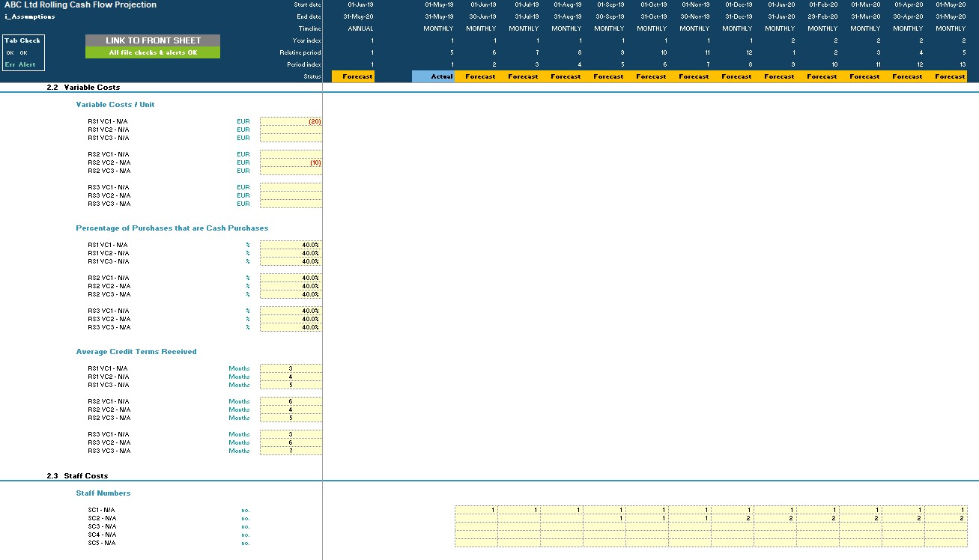979x560 pixels.
Task: Select the Period index row label
Action: point(306,64)
